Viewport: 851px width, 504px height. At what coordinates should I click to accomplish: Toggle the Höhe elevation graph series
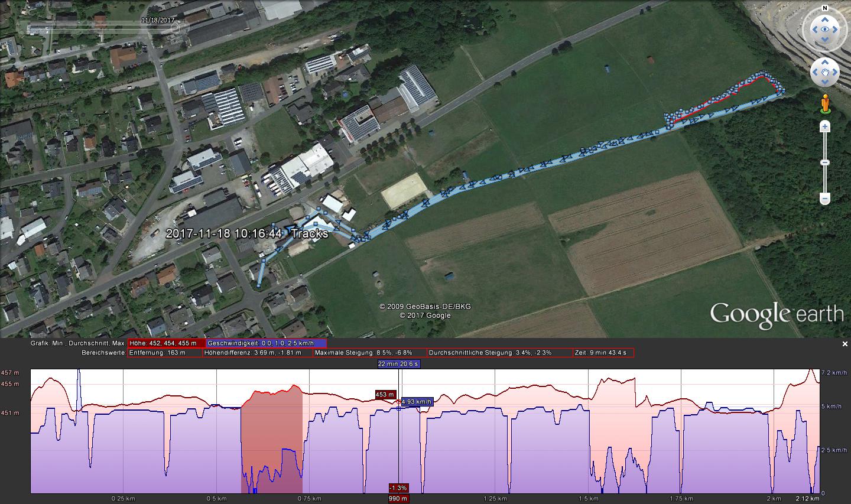(x=167, y=343)
